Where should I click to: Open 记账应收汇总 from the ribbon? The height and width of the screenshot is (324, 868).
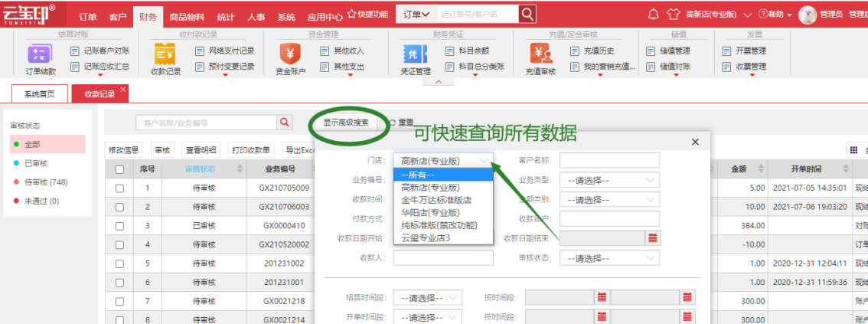pos(100,67)
